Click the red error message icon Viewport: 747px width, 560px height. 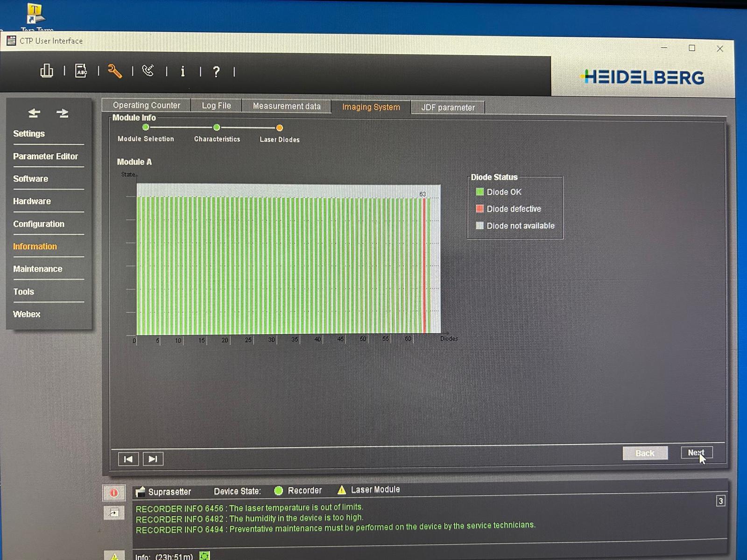pyautogui.click(x=114, y=493)
